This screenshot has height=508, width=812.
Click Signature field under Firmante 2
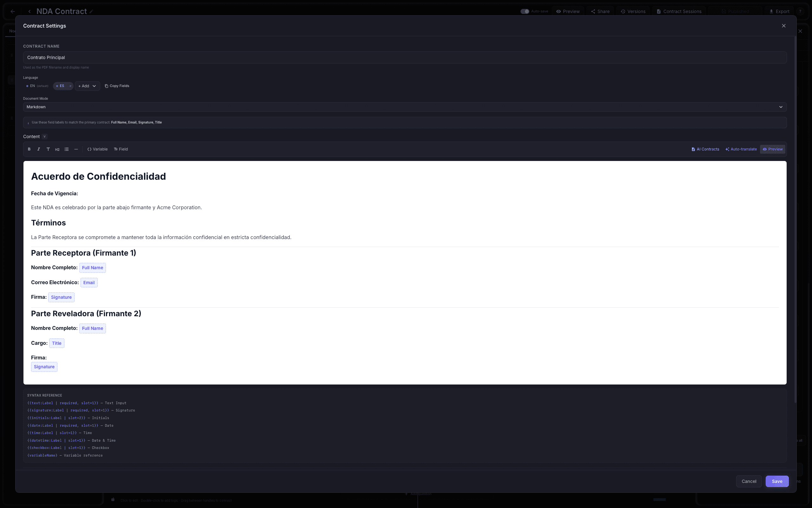(x=44, y=366)
